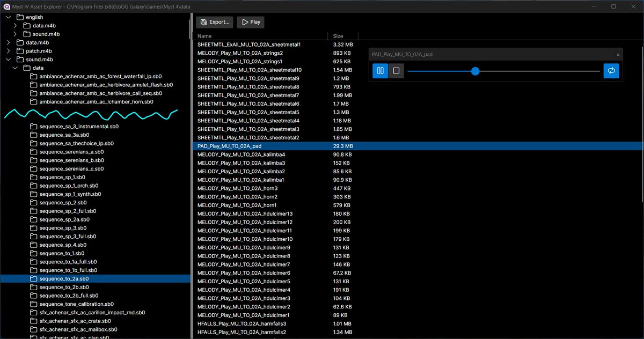Collapse the top-level sound.m4b node
Viewport: 644px width, 339px height.
point(8,60)
